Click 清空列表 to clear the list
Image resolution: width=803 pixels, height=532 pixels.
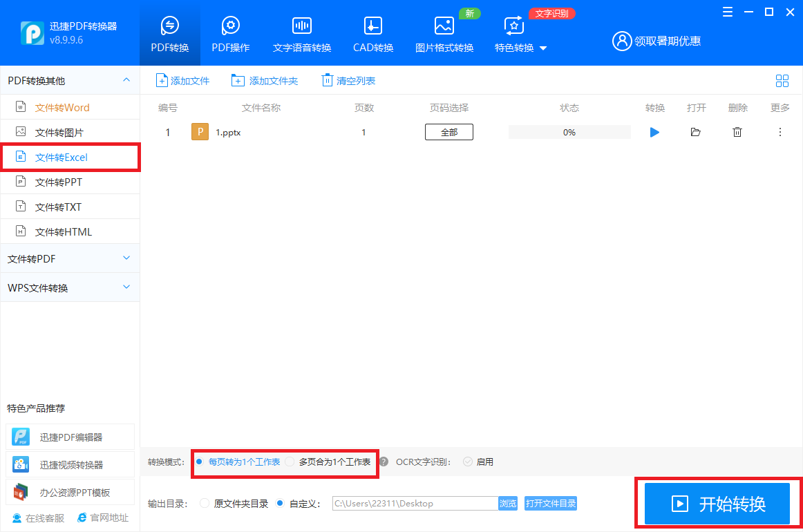[348, 81]
